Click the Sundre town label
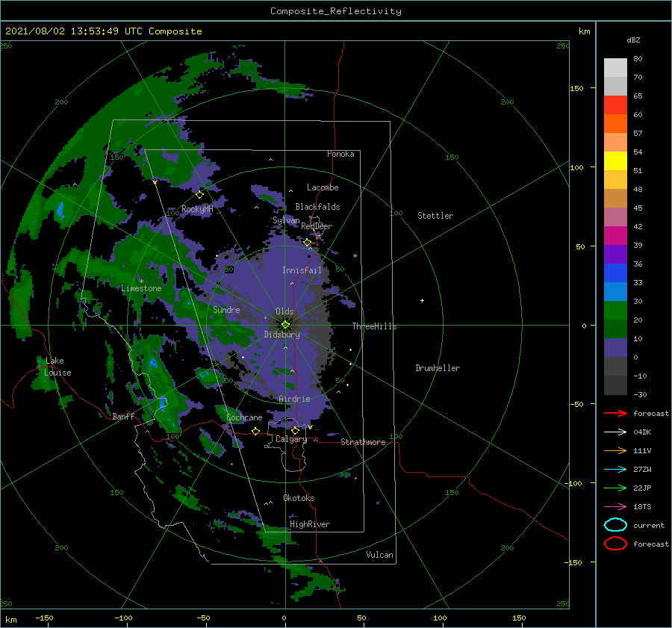The height and width of the screenshot is (628, 672). click(x=226, y=309)
